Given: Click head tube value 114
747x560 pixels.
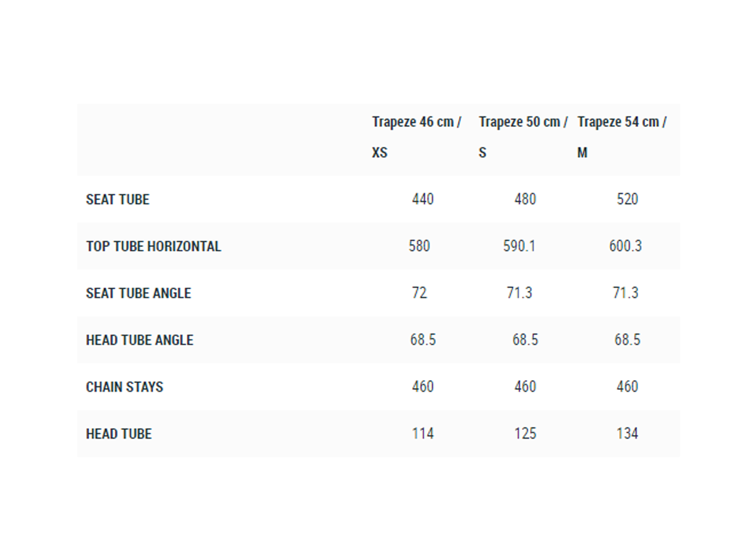Looking at the screenshot, I should pyautogui.click(x=423, y=433).
